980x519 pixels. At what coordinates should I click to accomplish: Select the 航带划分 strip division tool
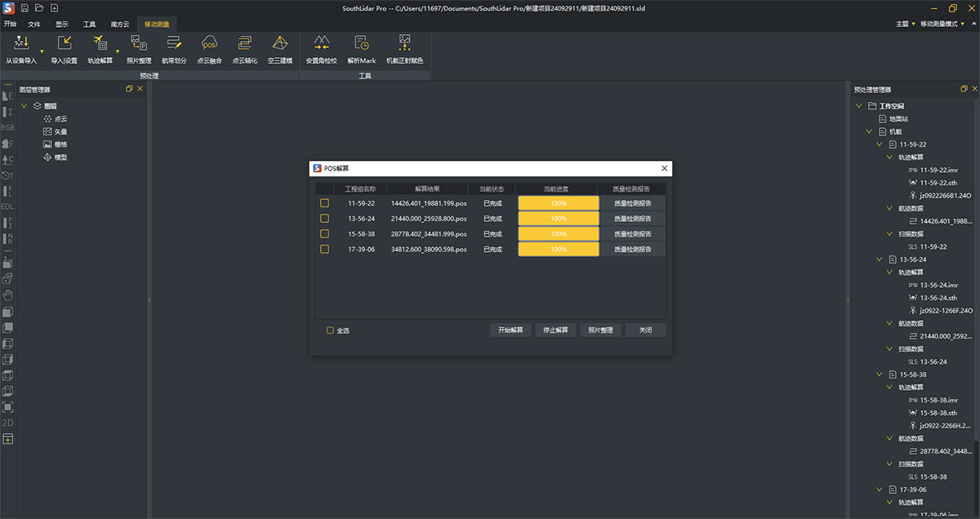[x=173, y=44]
